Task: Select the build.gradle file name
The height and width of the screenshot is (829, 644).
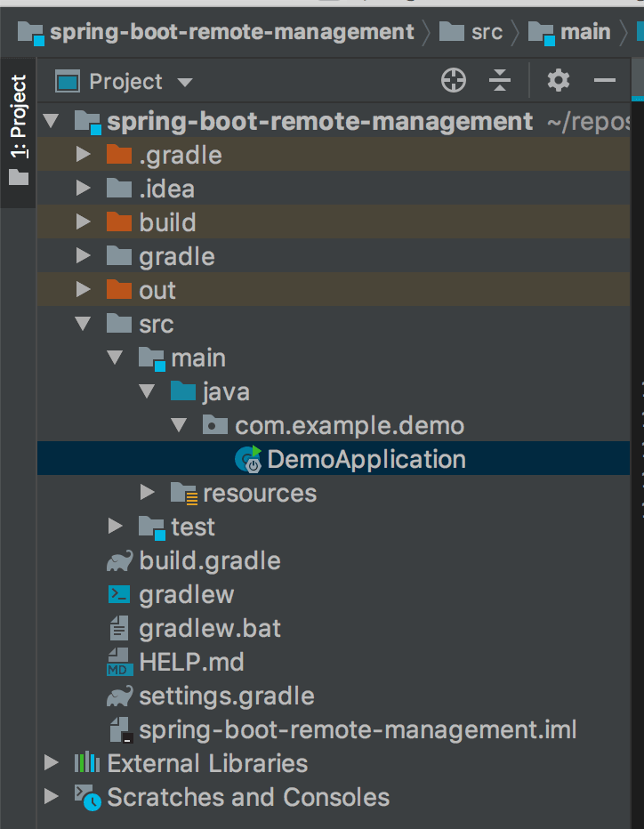Action: (210, 561)
